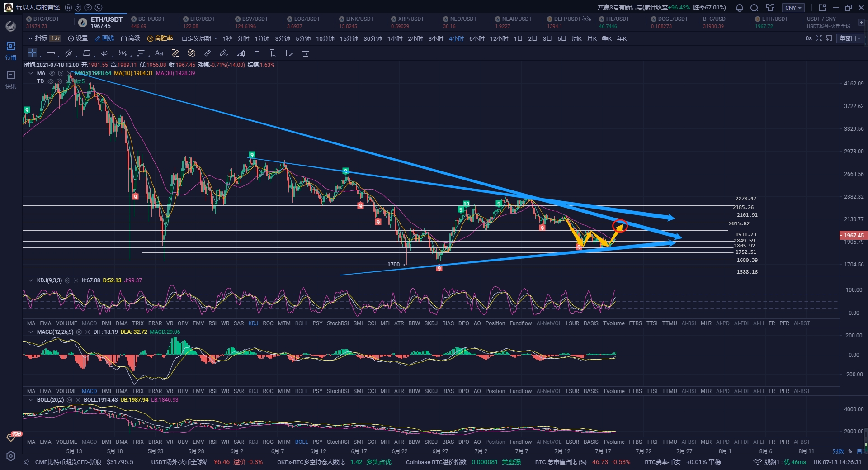Toggle MA indicator visibility eye icon

[x=52, y=73]
